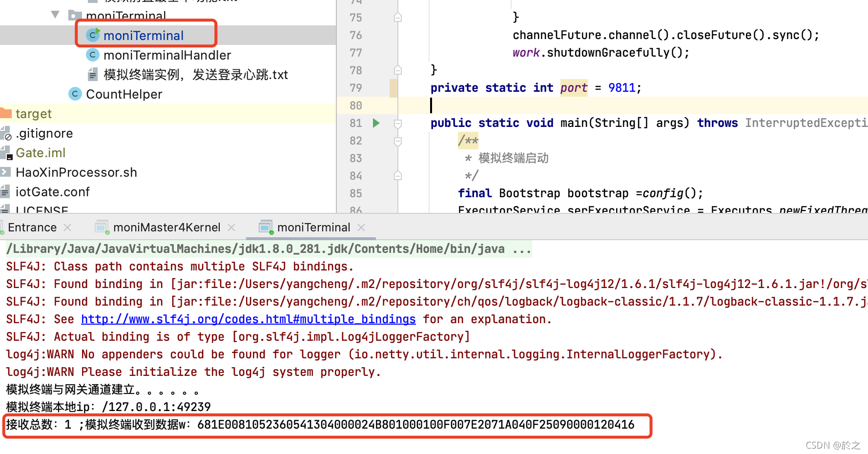This screenshot has width=868, height=454.
Task: Select the target folder
Action: coord(33,114)
